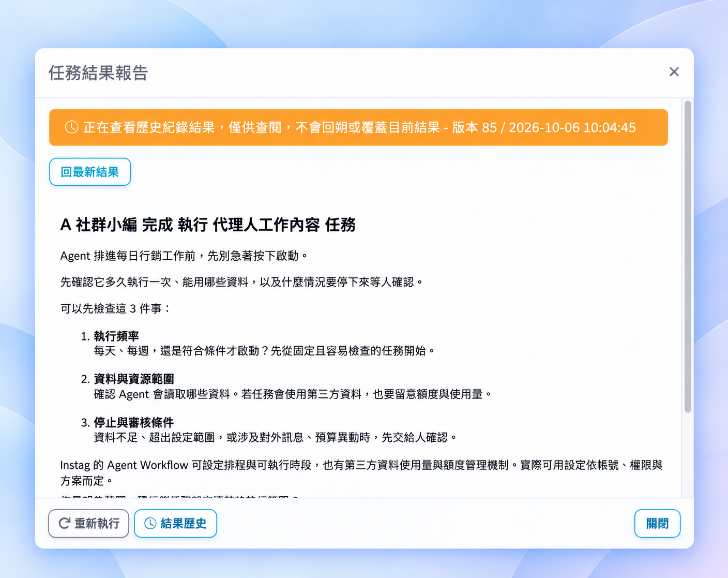Screen dimensions: 728x578
Task: Click the line 可以先檢查這 3 件事：
Action: point(115,308)
